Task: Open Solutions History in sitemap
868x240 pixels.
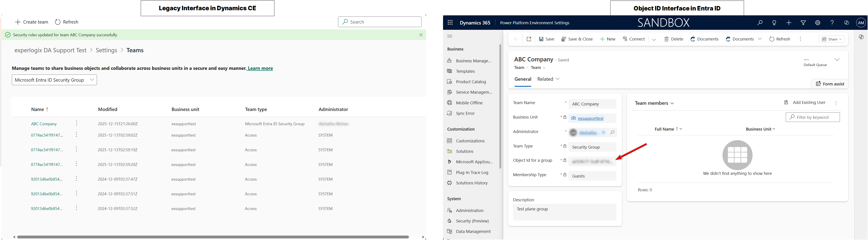Action: (467, 183)
